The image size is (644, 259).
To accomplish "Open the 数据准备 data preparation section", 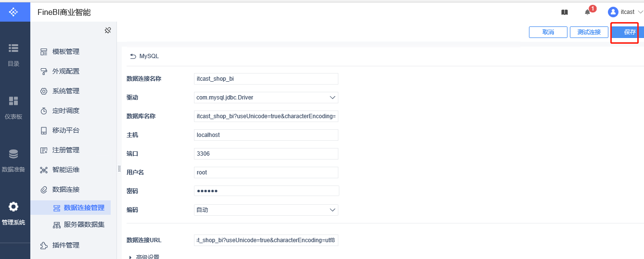I will (x=13, y=161).
